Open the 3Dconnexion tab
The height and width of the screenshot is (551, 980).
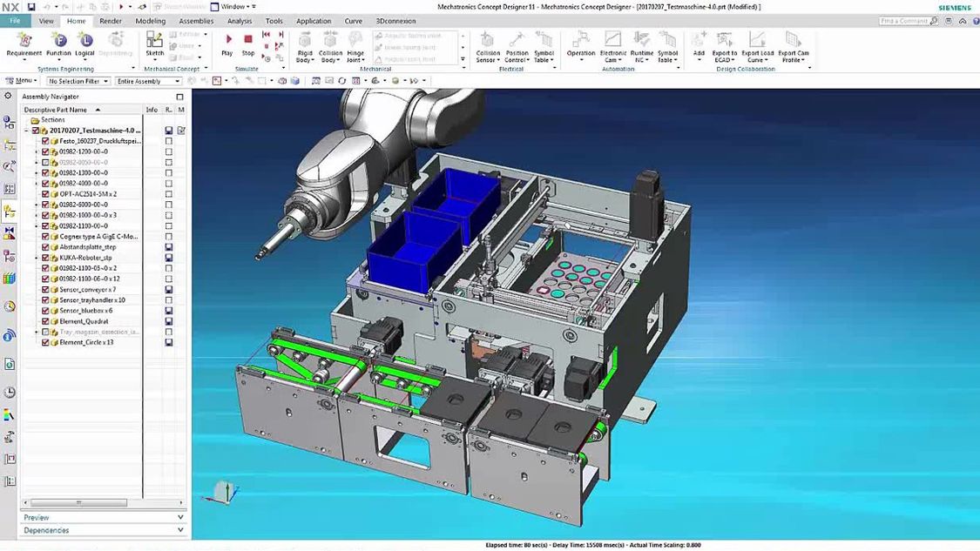pyautogui.click(x=395, y=21)
